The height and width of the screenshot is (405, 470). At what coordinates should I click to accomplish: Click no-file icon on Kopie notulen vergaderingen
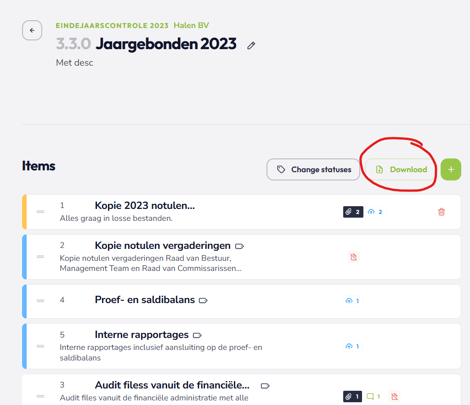point(354,257)
